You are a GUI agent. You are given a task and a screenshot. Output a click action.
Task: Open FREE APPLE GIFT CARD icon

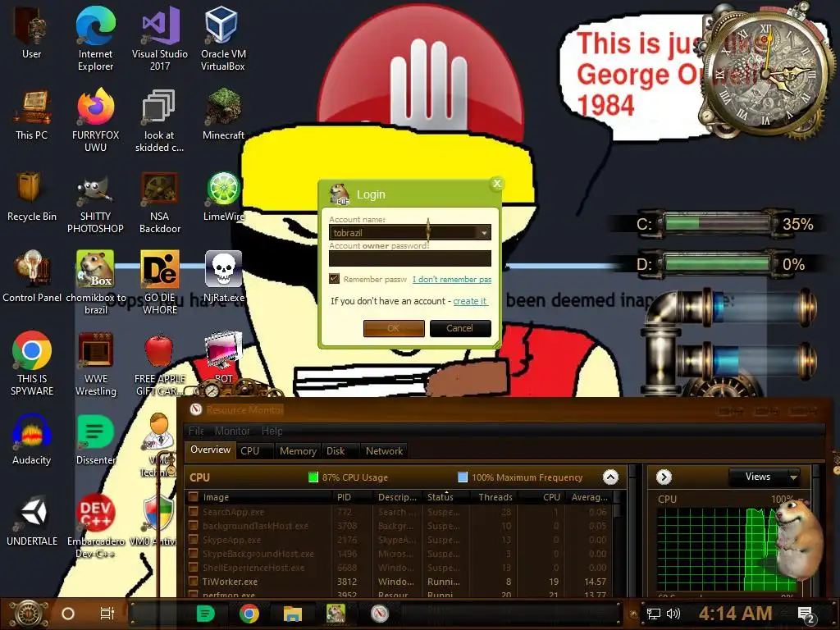pos(160,364)
